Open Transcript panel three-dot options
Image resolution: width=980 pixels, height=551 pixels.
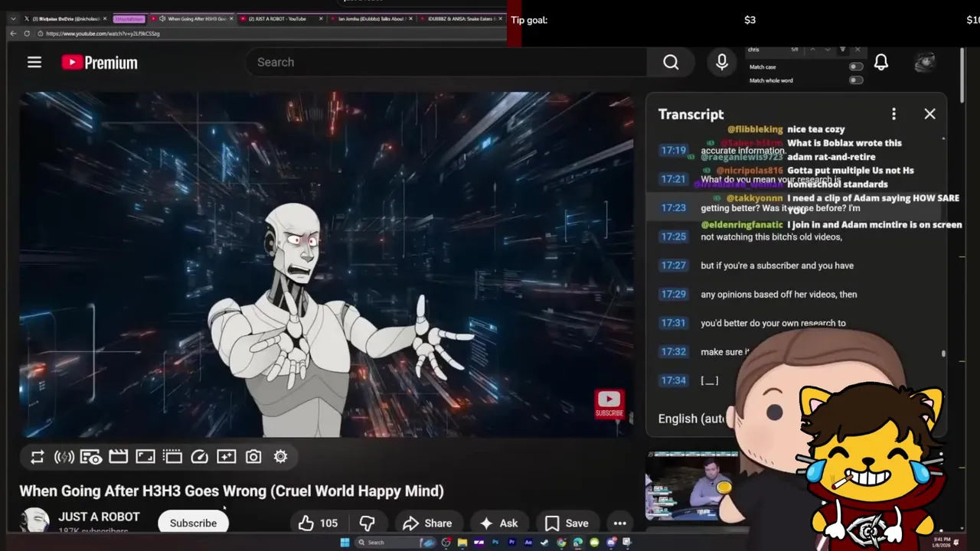(x=893, y=114)
